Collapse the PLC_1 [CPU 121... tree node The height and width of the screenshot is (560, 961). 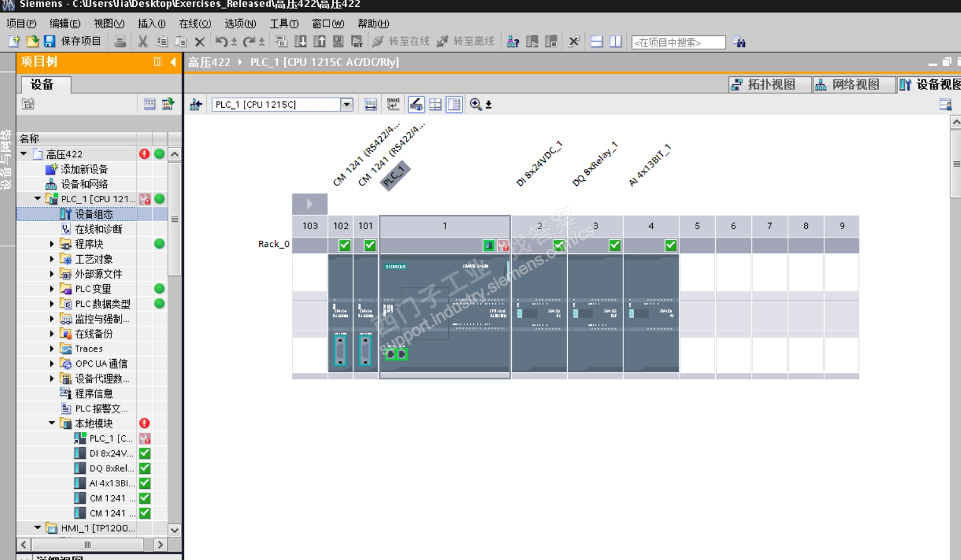pyautogui.click(x=38, y=199)
